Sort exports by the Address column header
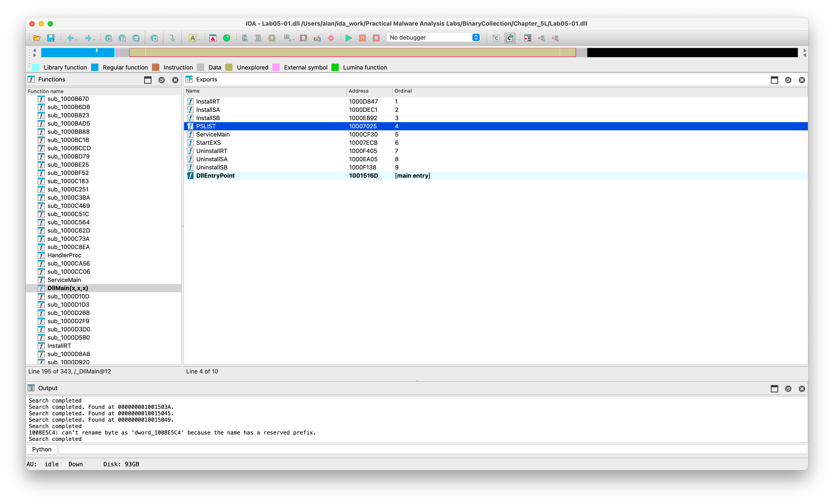This screenshot has height=504, width=834. click(369, 91)
